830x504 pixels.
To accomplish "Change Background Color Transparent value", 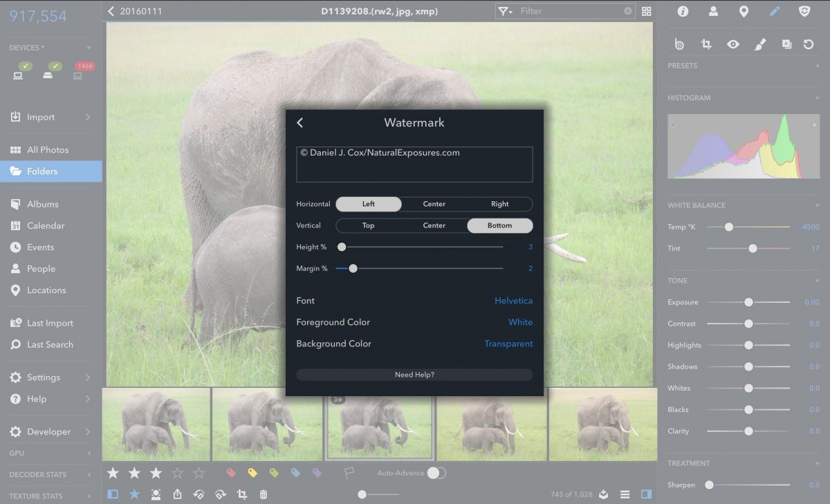I will click(508, 344).
